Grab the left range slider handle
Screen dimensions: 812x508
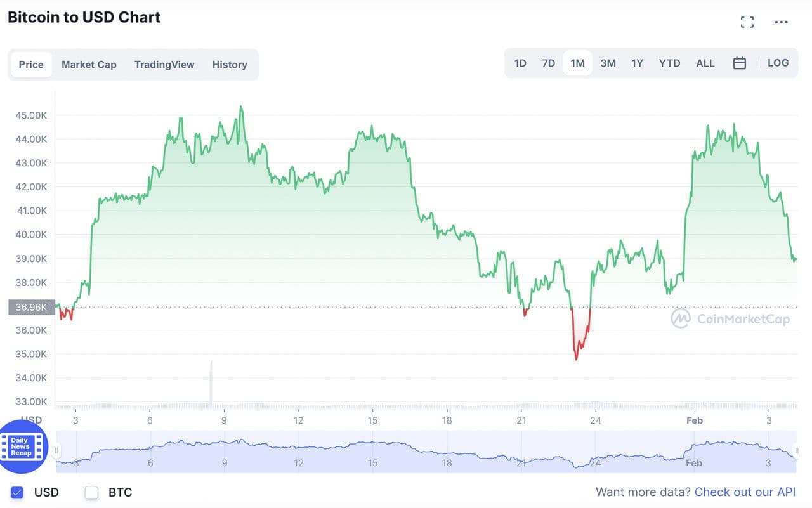pos(56,451)
